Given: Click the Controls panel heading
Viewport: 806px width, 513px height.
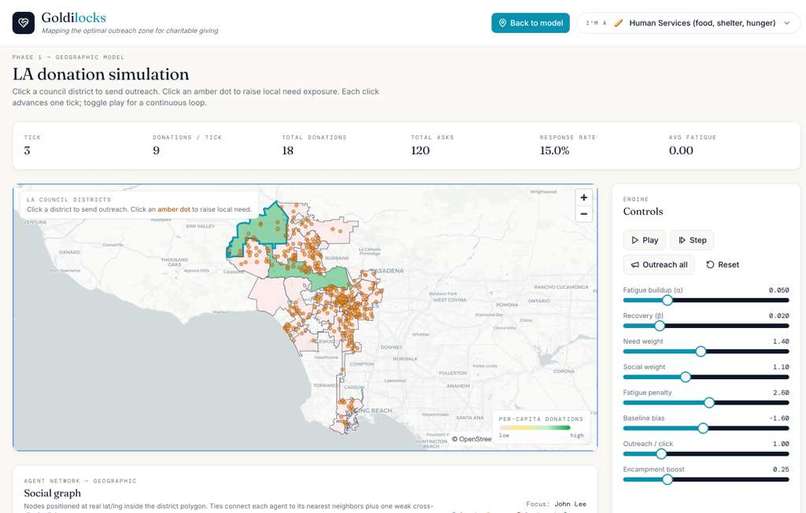Looking at the screenshot, I should [x=643, y=211].
